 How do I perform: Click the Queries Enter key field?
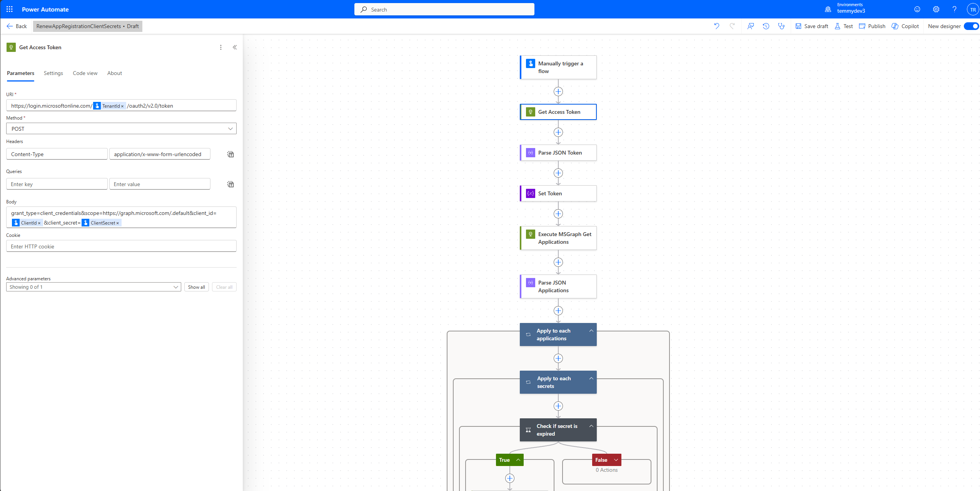[x=57, y=184]
